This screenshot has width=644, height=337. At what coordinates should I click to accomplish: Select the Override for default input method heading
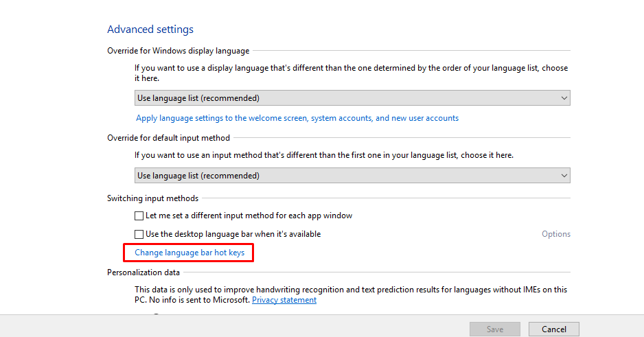pos(168,138)
